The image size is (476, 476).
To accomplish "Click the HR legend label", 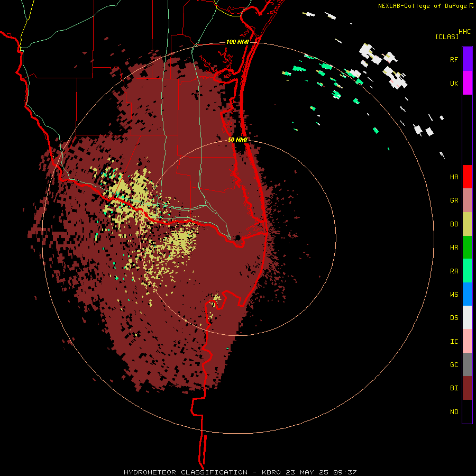I will [454, 247].
